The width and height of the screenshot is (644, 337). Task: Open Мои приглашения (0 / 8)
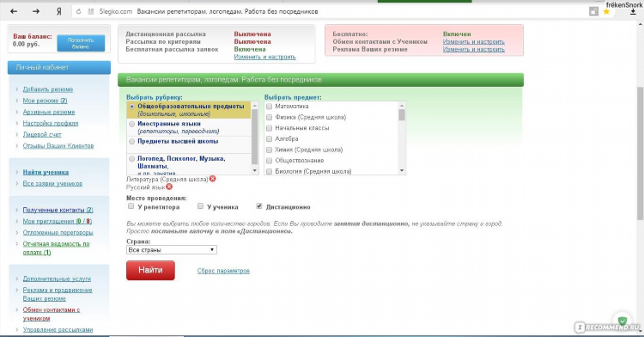tap(57, 221)
